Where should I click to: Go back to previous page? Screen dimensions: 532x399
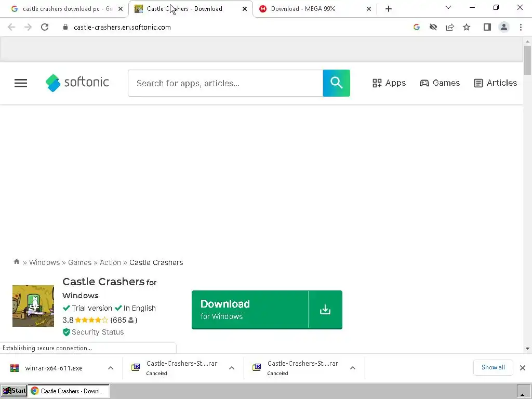click(x=11, y=27)
